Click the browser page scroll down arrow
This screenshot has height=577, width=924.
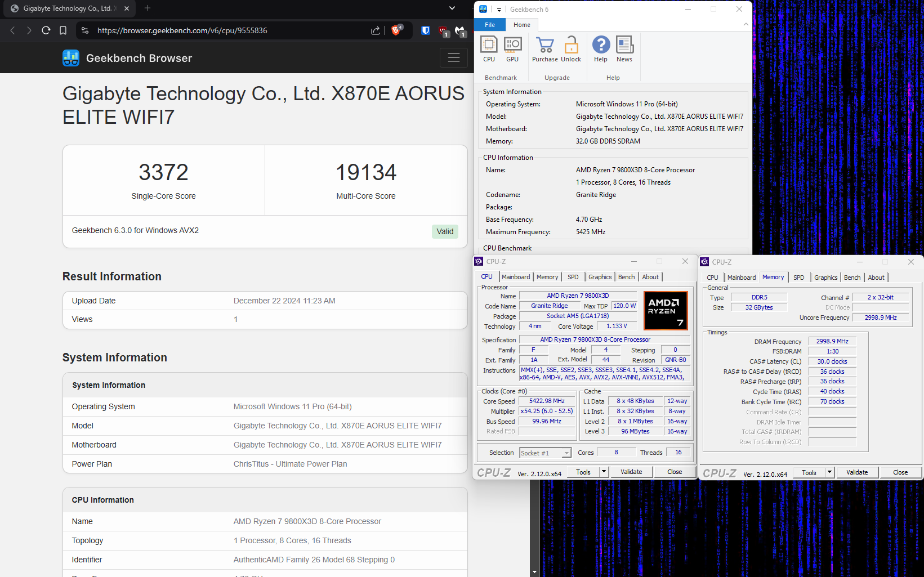[x=534, y=572]
